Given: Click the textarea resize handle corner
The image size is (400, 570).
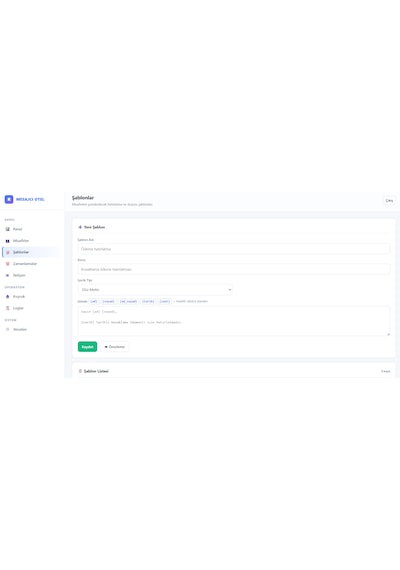Looking at the screenshot, I should click(x=388, y=334).
